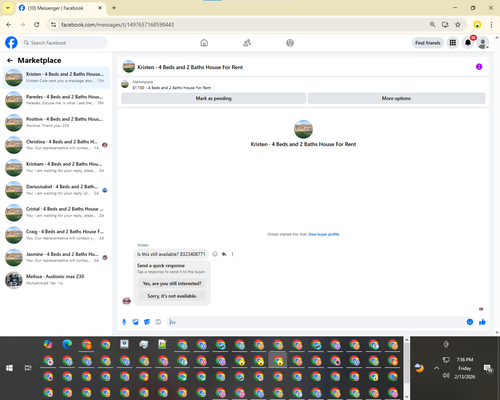Click Mark as pending button
The width and height of the screenshot is (500, 400).
point(213,98)
